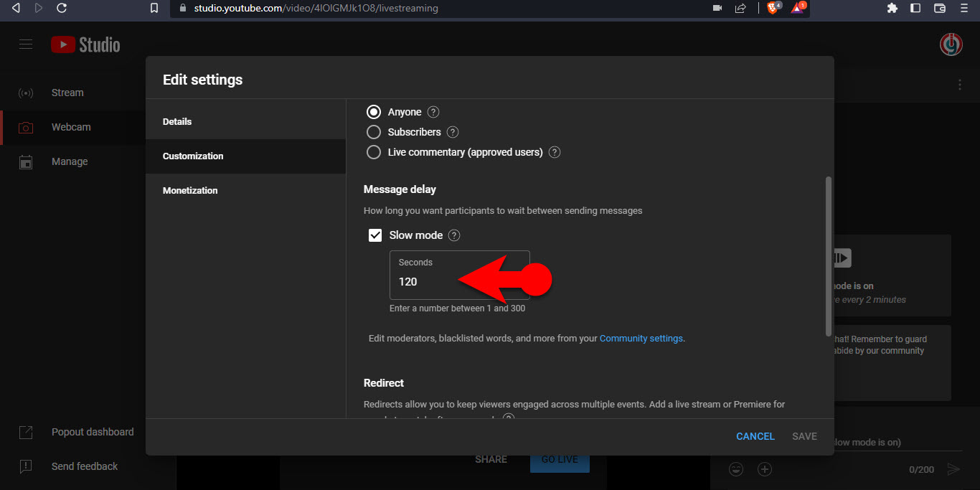Switch to the Details tab
Screen dimensions: 980x490
pos(177,122)
